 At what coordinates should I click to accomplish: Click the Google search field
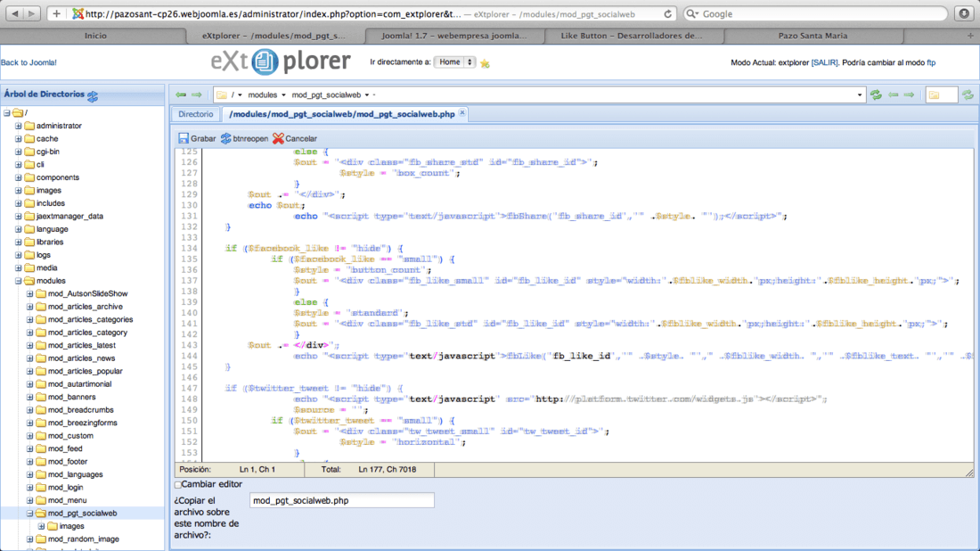[x=815, y=13]
